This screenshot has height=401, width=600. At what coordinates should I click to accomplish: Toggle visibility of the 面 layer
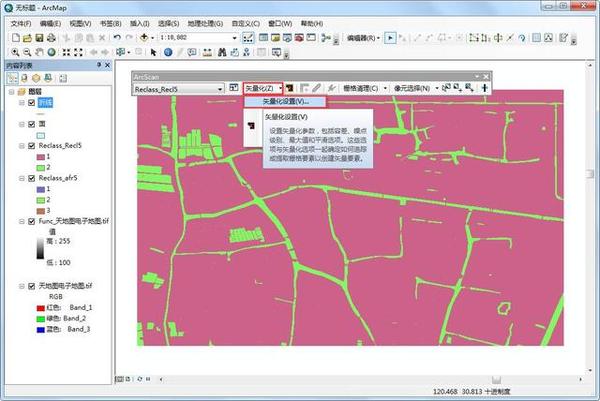click(x=32, y=124)
